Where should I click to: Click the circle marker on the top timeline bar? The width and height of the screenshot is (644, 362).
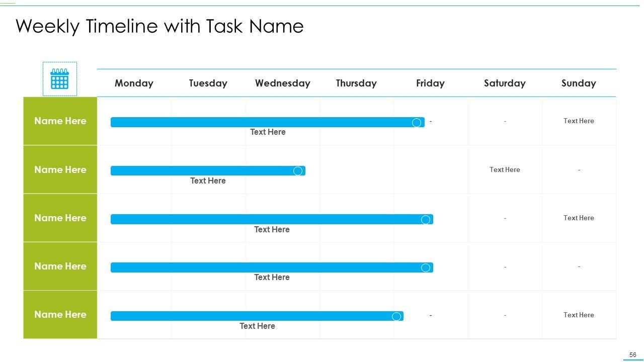(x=417, y=123)
